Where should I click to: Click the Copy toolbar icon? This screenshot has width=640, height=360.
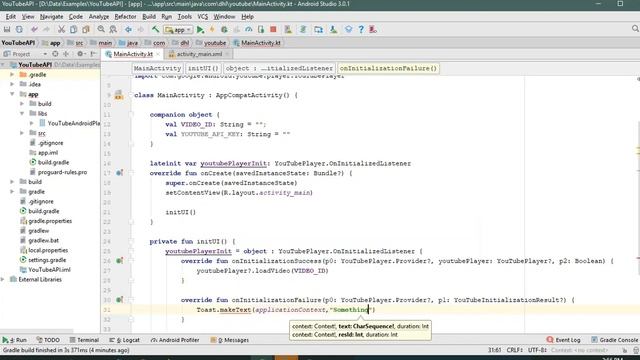[x=73, y=29]
